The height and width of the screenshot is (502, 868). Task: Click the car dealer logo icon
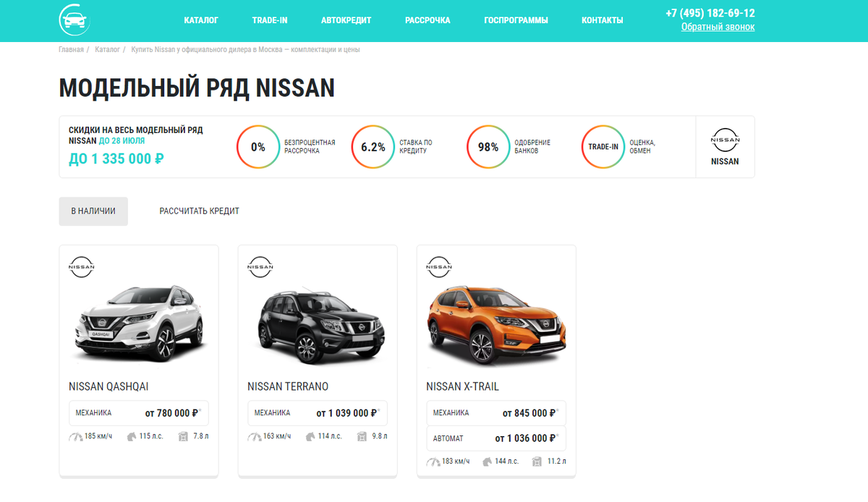pos(75,20)
